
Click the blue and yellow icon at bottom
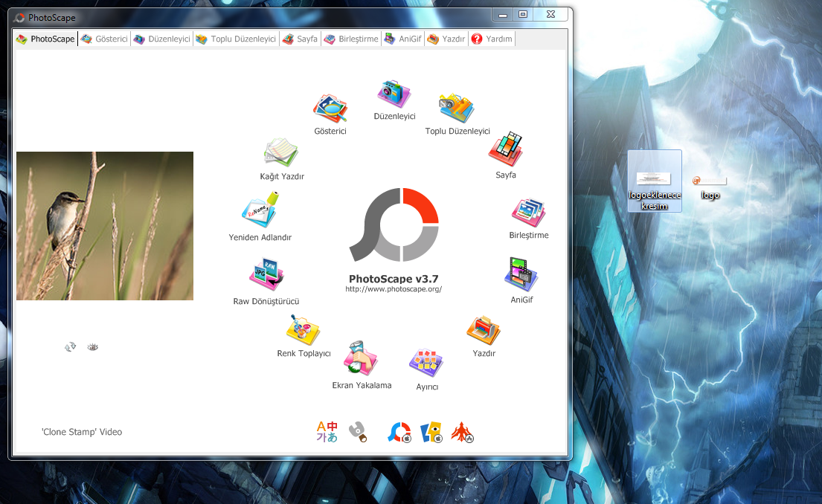(431, 432)
